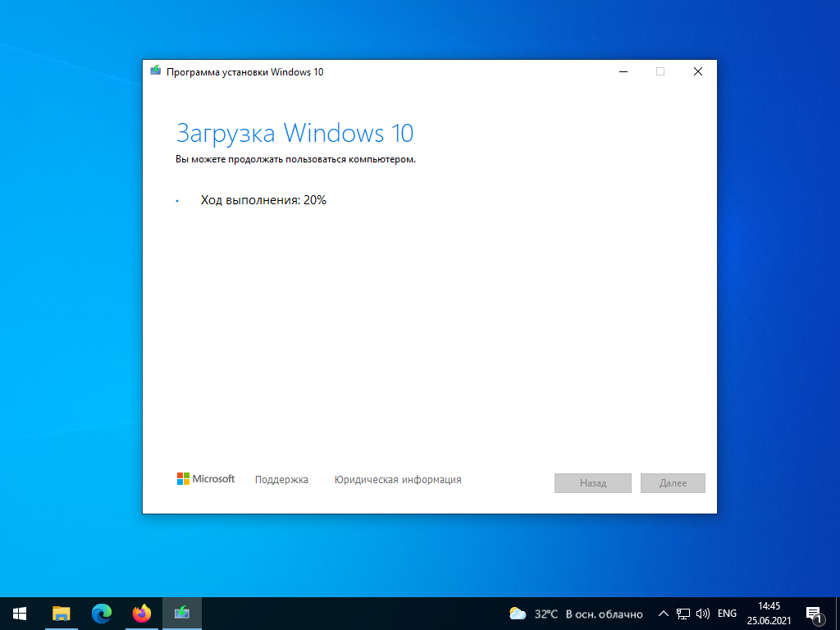Select the Windows 10 Setup taskbar icon
This screenshot has width=840, height=630.
(x=182, y=614)
